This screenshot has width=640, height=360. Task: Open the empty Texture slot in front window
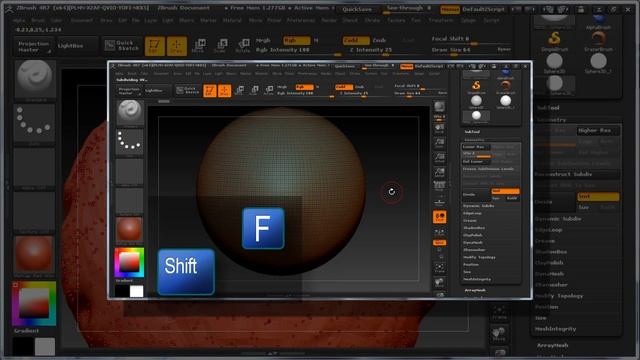point(129,201)
